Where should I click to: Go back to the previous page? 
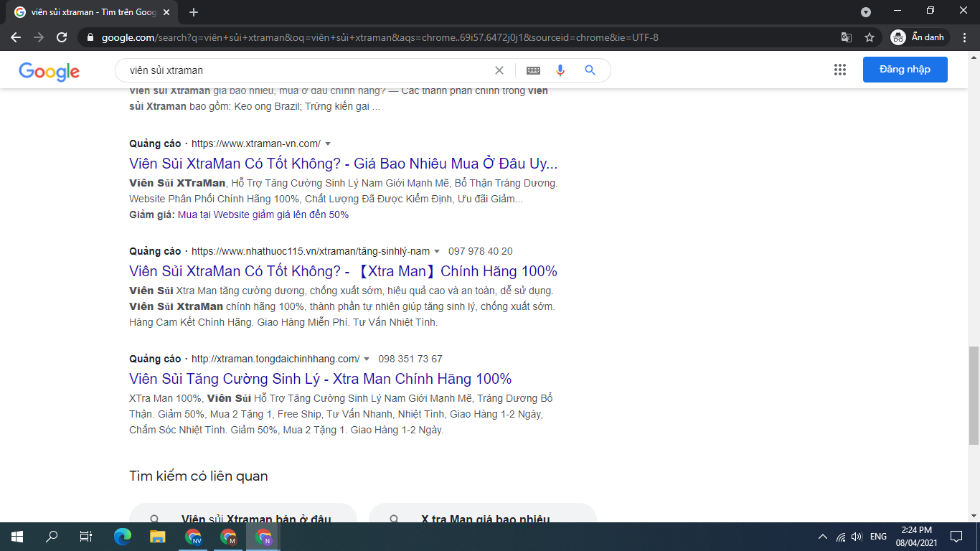pyautogui.click(x=16, y=37)
